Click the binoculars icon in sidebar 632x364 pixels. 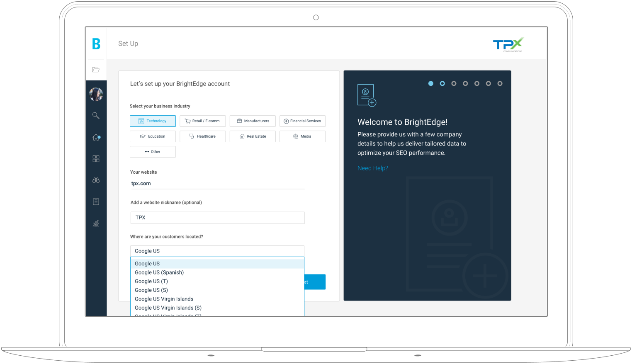click(96, 180)
